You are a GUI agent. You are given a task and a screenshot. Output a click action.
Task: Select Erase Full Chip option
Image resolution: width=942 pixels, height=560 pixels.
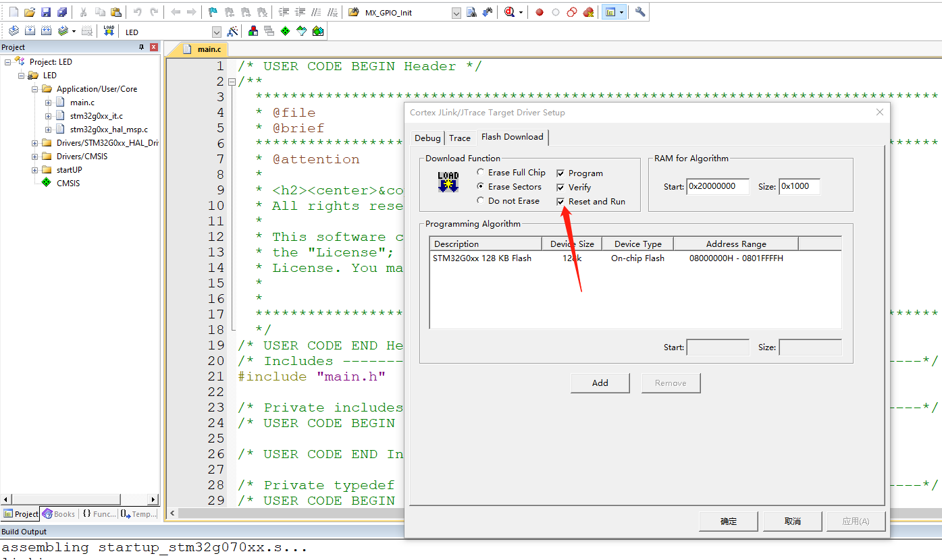511,173
